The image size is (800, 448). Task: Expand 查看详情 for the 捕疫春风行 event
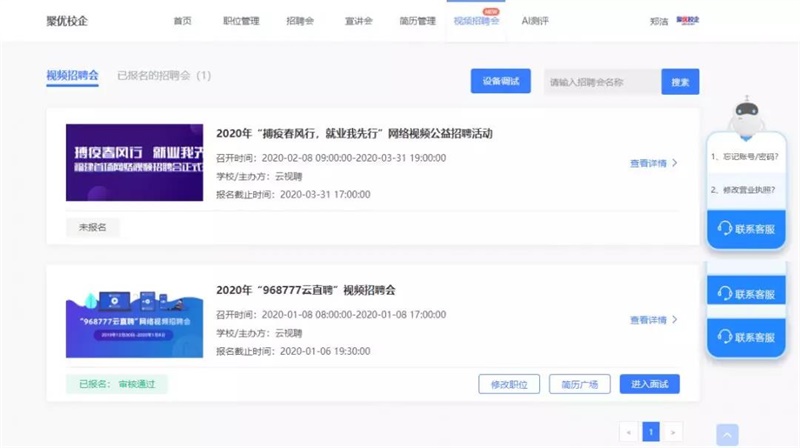pyautogui.click(x=653, y=163)
